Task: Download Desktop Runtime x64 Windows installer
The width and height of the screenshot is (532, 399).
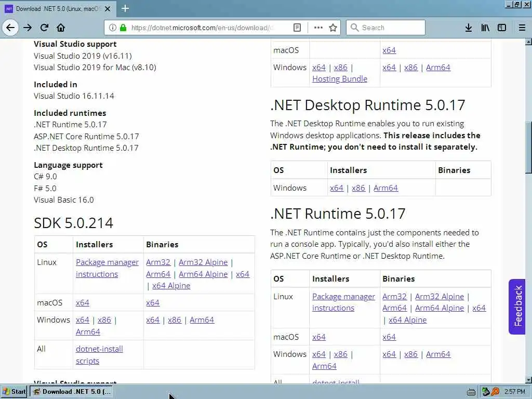Action: pos(337,188)
